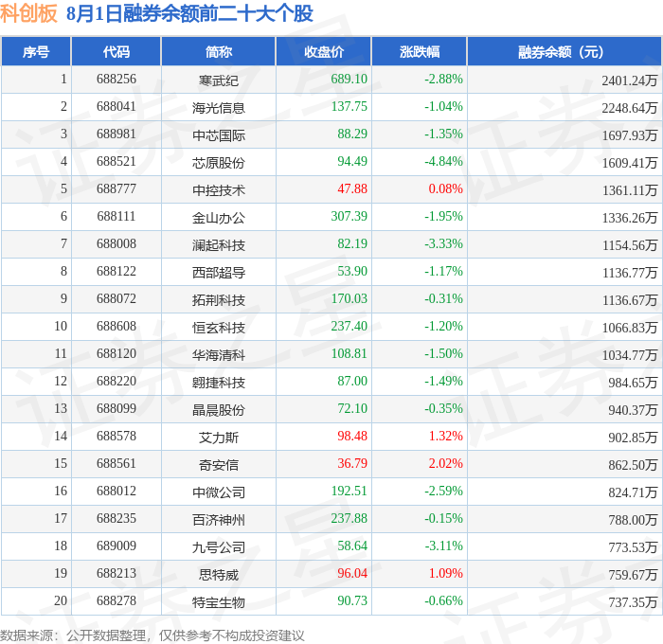
Task: Select stock code 688111
Action: 116,217
